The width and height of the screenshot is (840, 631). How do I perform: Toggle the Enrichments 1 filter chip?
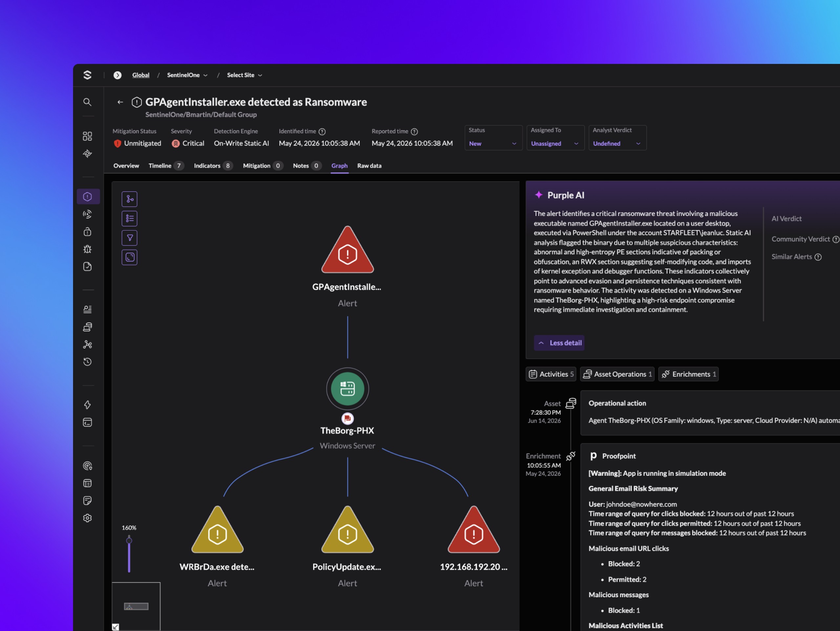(x=688, y=374)
